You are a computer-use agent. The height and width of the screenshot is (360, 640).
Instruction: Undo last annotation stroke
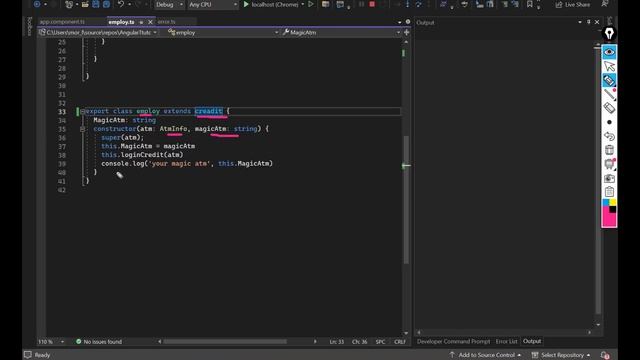(609, 136)
